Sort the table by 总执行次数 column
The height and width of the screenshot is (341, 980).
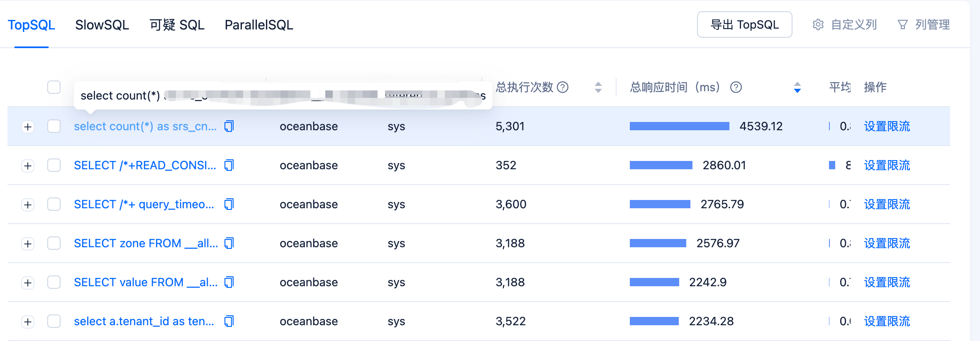(x=598, y=87)
